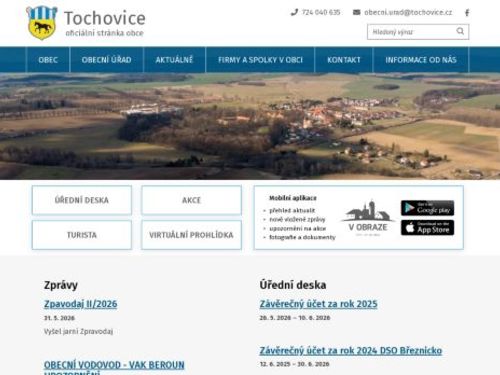Screen dimensions: 500x375
Task: Open the AKTUÁLNĚ menu
Action: [174, 60]
